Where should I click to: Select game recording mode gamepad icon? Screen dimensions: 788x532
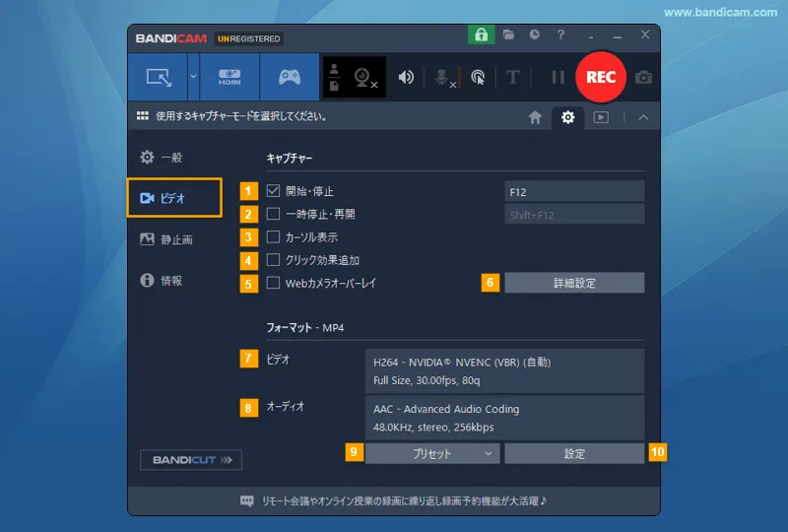[x=290, y=77]
